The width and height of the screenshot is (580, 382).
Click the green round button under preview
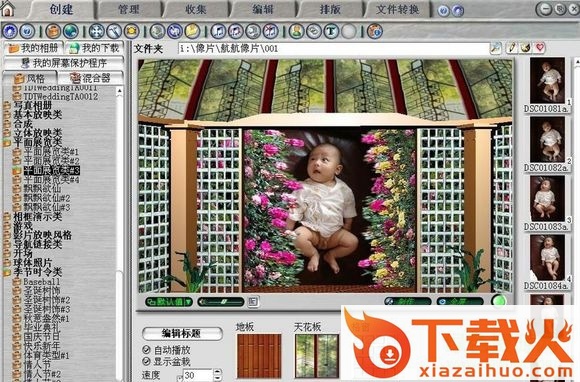tap(499, 301)
